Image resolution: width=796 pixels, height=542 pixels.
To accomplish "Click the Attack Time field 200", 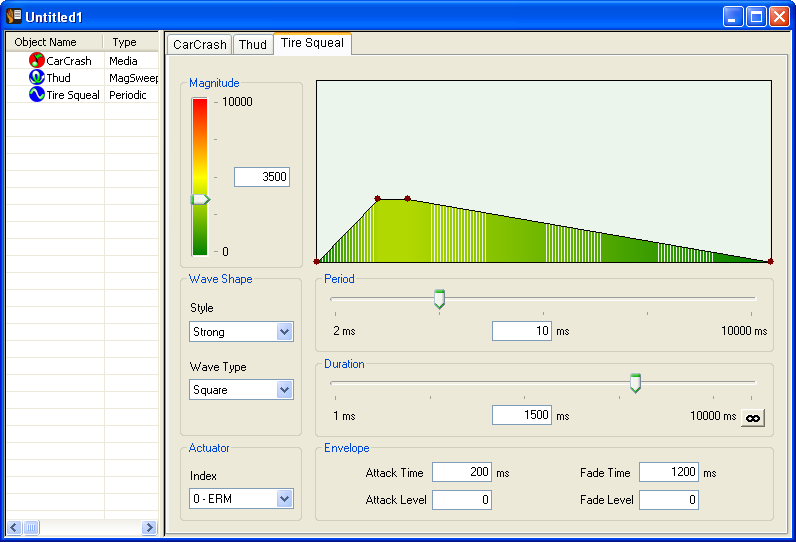I will pyautogui.click(x=462, y=472).
